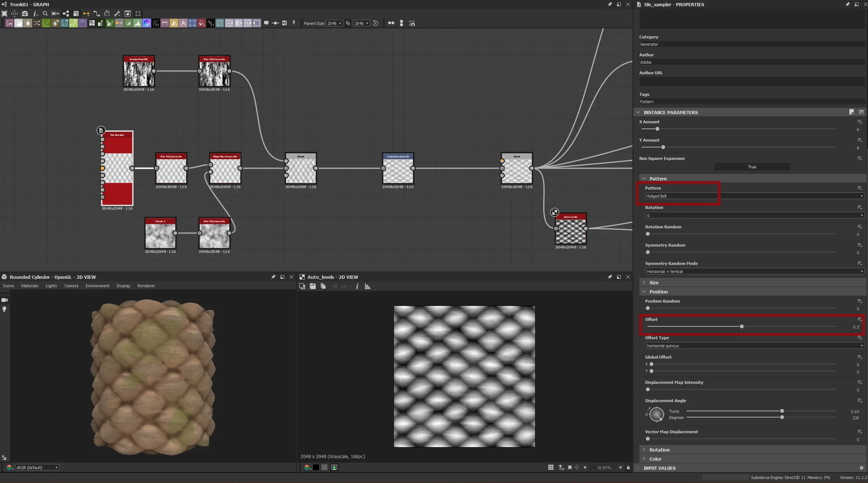Screen dimensions: 868x483
Task: Show 2D view image info icon
Action: click(357, 286)
